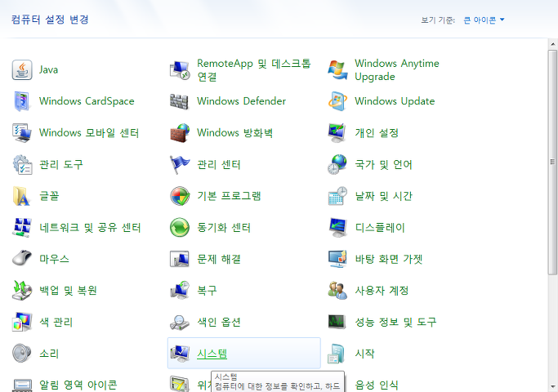The width and height of the screenshot is (558, 392).
Task: Click the 시작 icon
Action: tap(337, 354)
